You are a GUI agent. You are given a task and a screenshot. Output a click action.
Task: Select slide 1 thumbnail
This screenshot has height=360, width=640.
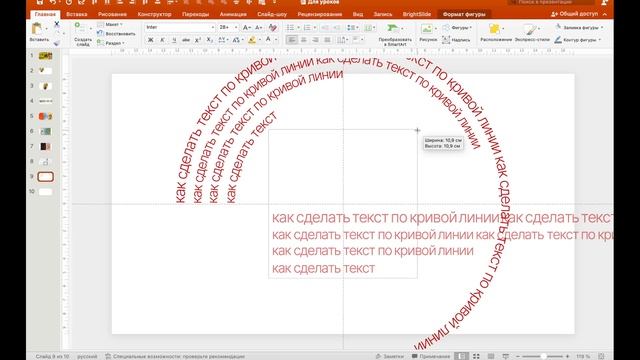click(x=45, y=56)
